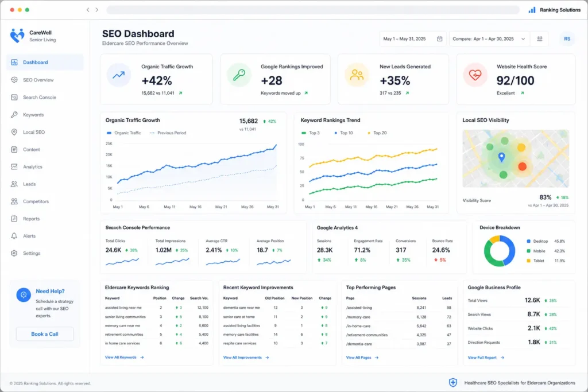
Task: Open the View All Keywords link
Action: pyautogui.click(x=125, y=358)
